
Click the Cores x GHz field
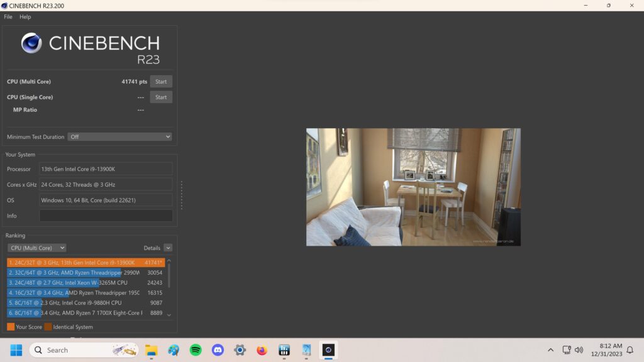coord(106,184)
